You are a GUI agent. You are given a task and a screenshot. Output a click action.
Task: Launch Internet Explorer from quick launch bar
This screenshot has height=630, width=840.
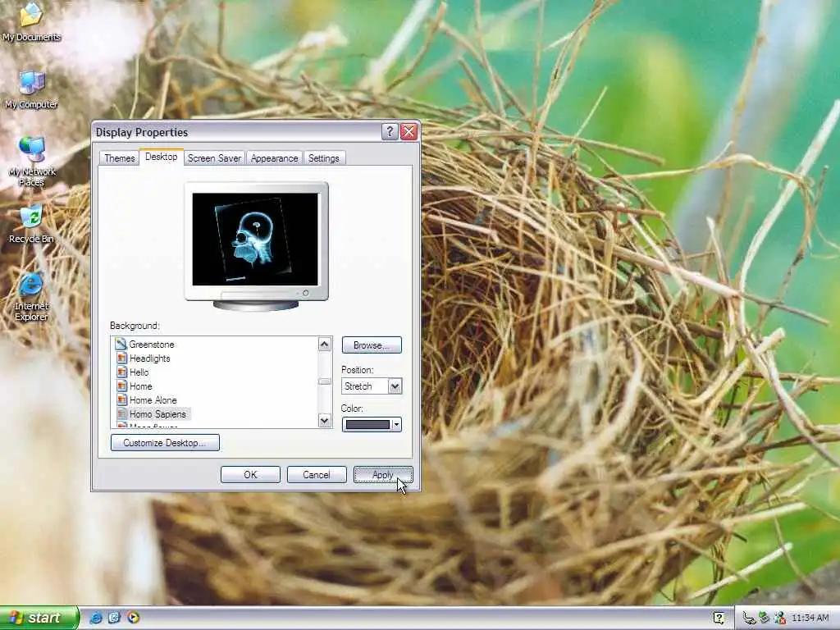click(96, 618)
